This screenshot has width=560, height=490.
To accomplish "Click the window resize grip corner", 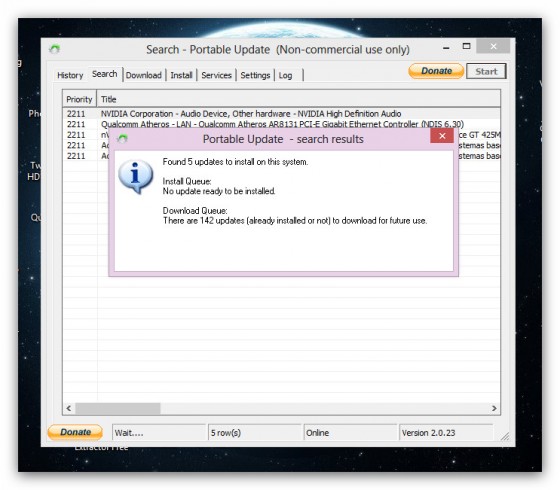I will (505, 436).
